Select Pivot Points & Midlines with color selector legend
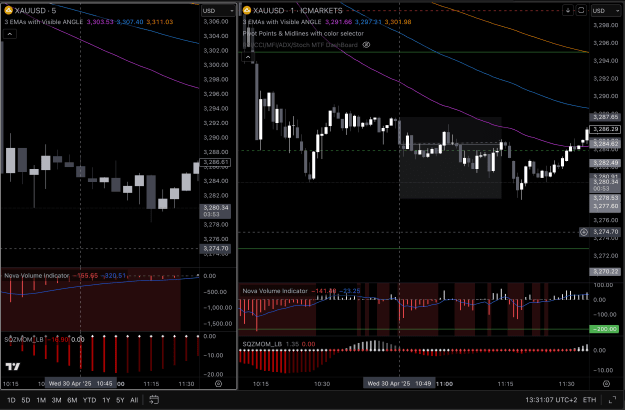 coord(303,33)
